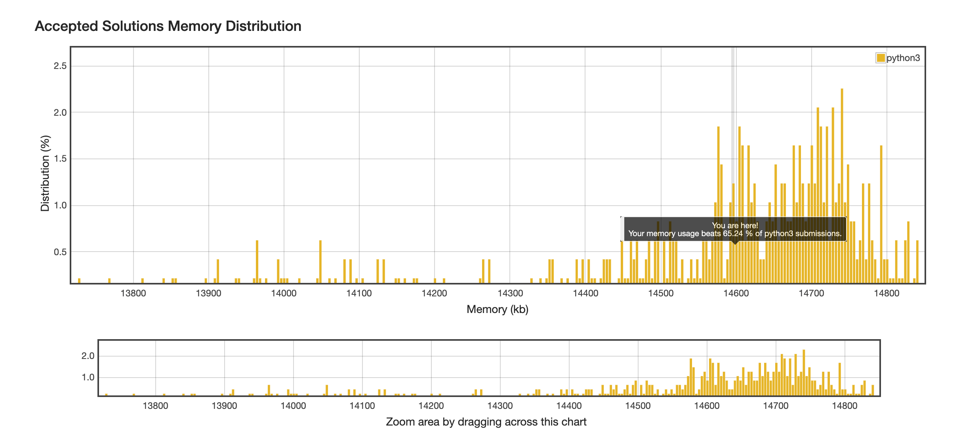
Task: Click the 'Memory (kb)' axis label
Action: (x=497, y=309)
